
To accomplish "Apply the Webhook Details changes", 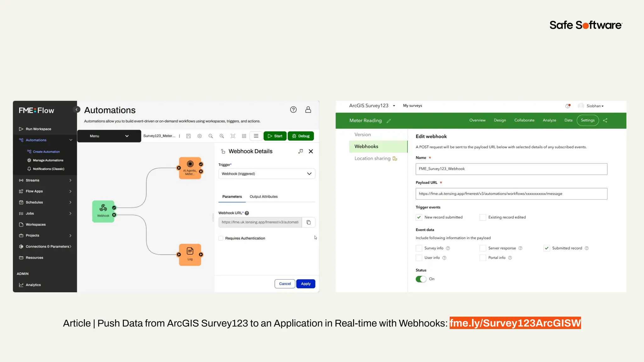I will 306,284.
